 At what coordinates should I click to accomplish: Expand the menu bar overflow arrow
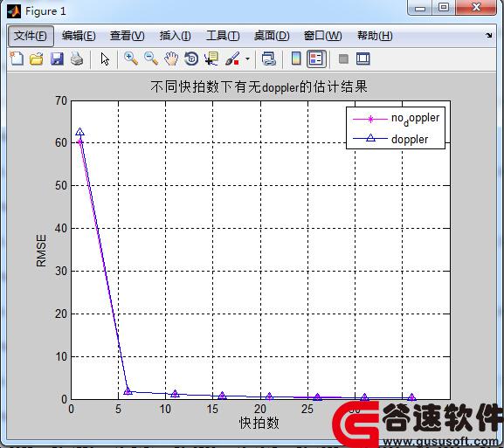489,35
